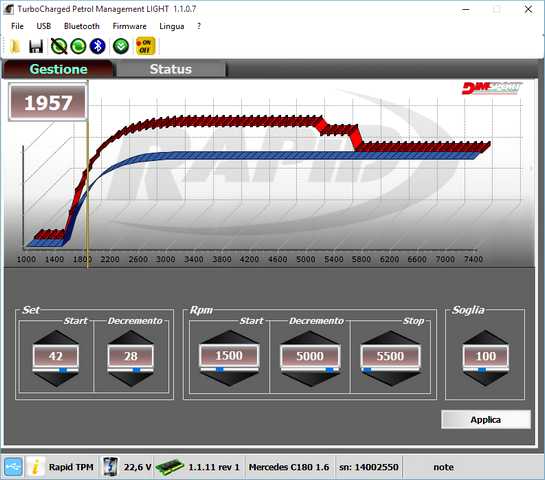Click the 1957 RPM value display
545x480 pixels.
click(48, 103)
